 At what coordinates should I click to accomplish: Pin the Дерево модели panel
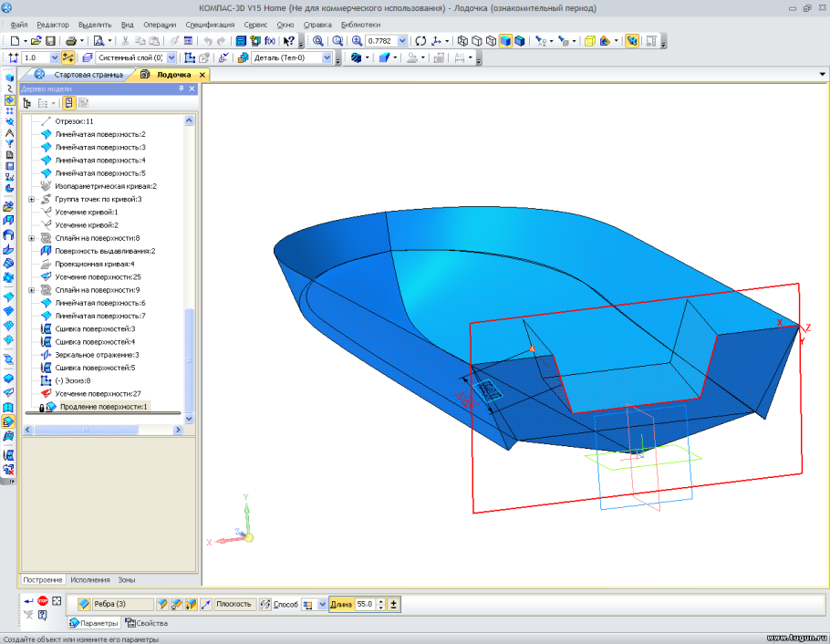coord(181,88)
